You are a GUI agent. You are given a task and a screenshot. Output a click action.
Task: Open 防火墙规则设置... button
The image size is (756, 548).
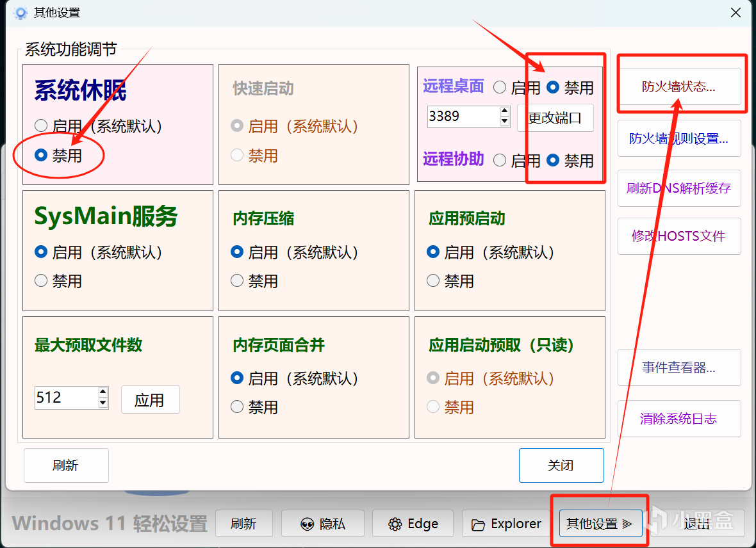click(679, 138)
